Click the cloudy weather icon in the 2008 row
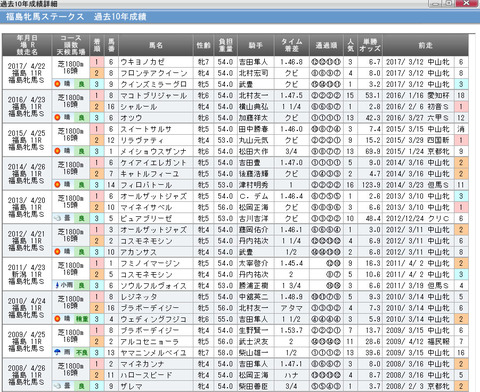This screenshot has height=392, width=480. tap(57, 386)
